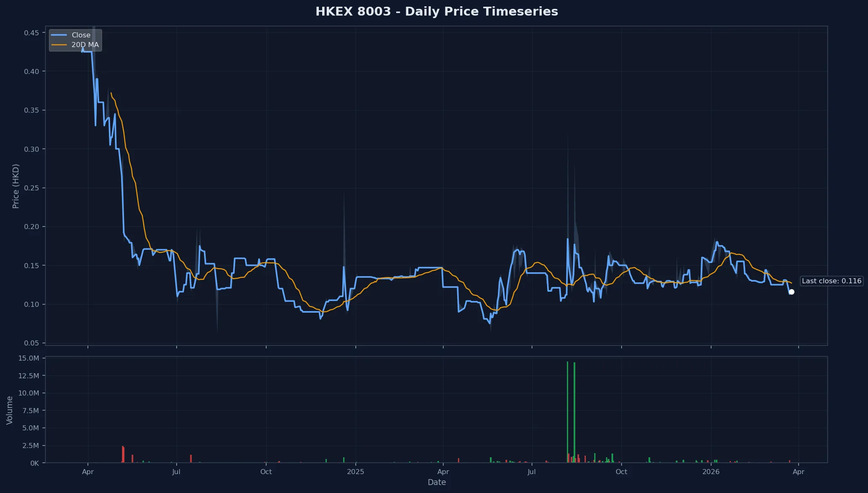Viewport: 868px width, 493px height.
Task: Click the Price (HKD) axis label
Action: point(16,185)
